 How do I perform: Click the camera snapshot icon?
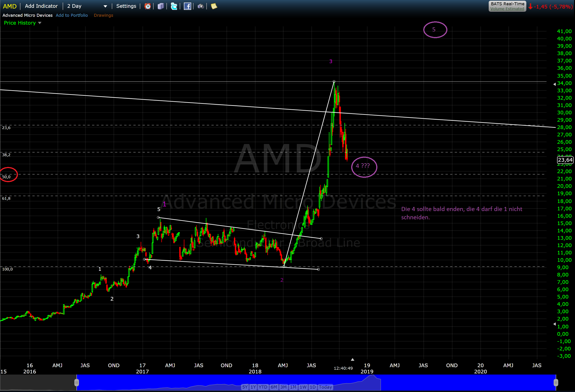[x=200, y=6]
